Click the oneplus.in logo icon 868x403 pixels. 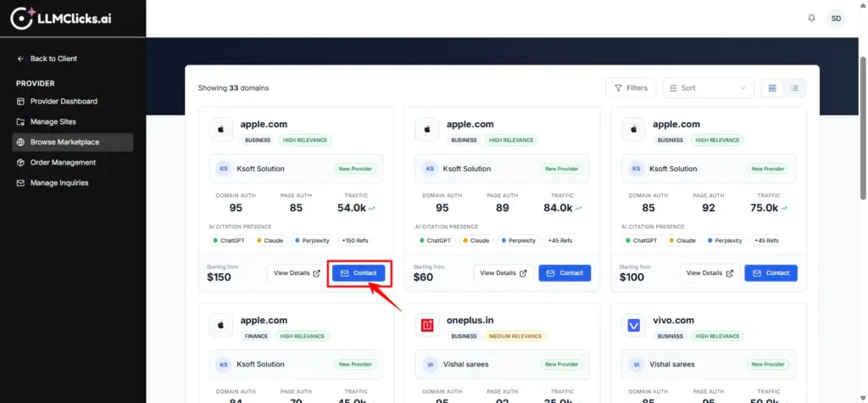click(427, 326)
